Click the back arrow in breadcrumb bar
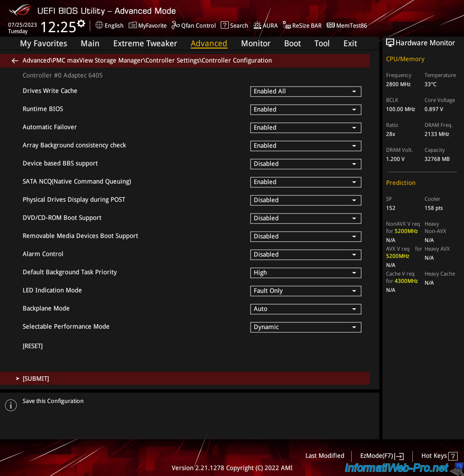Image resolution: width=464 pixels, height=476 pixels. coord(14,61)
